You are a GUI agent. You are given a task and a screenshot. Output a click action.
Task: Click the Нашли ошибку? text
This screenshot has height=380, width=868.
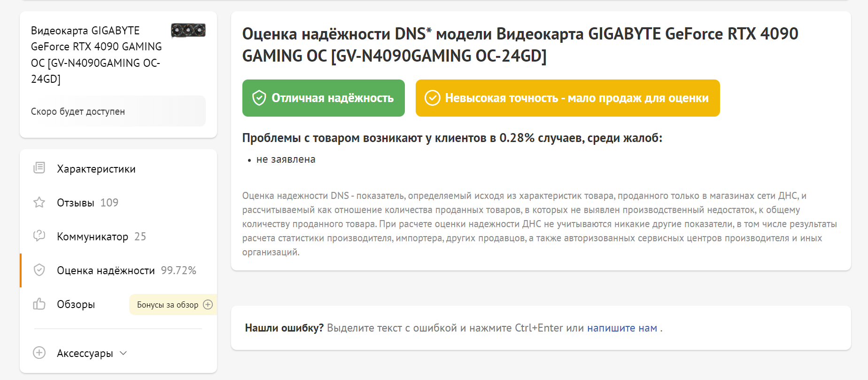(x=284, y=328)
